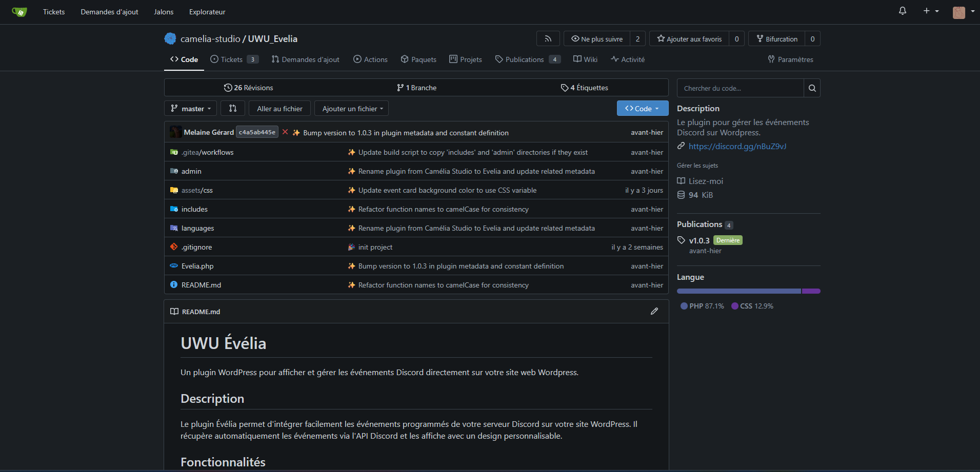980x472 pixels.
Task: Open Tickets in top navigation
Action: click(x=54, y=12)
